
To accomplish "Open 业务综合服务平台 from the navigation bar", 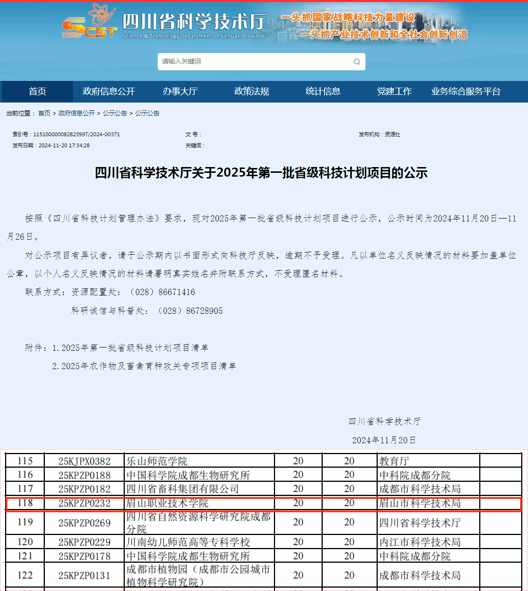I will tap(466, 91).
